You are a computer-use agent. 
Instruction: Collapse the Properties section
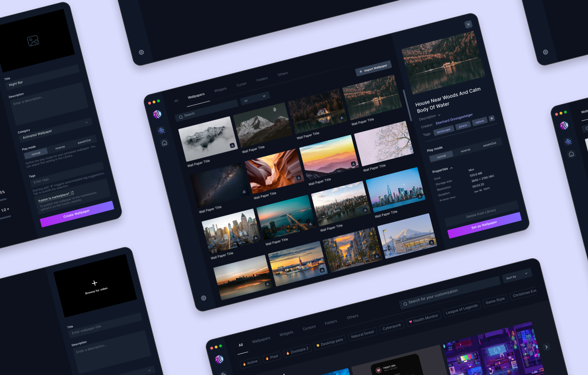click(452, 167)
